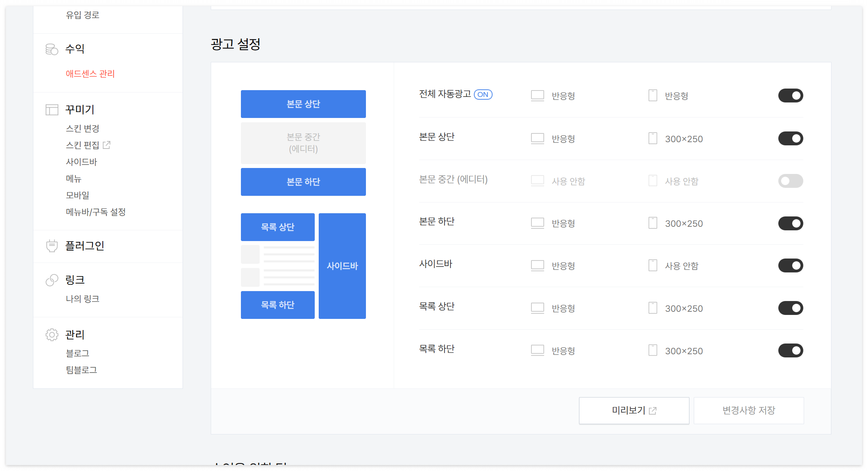868x471 pixels.
Task: Open 본문 상단 mobile 300×250 size selector
Action: click(x=683, y=139)
